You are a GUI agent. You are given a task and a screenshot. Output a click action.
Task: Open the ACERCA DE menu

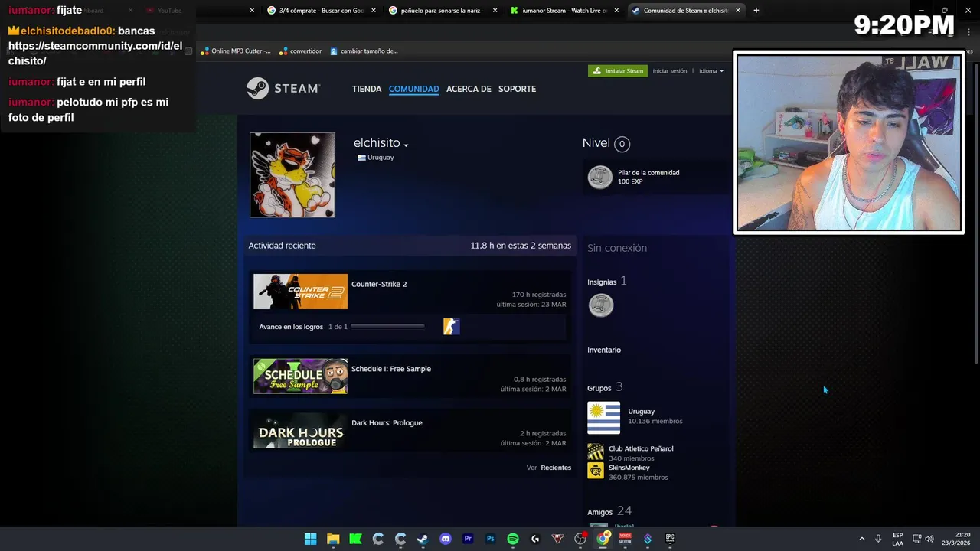click(x=469, y=89)
